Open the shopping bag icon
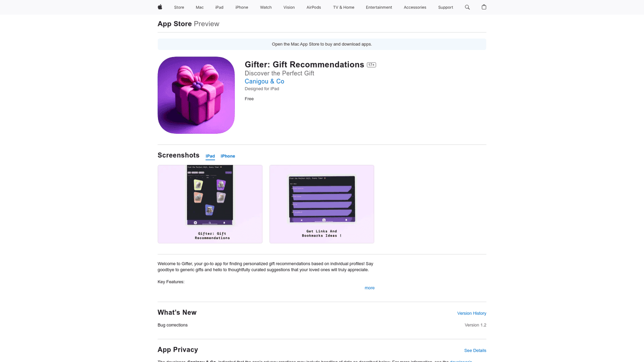Viewport: 644px width, 362px height. click(484, 7)
